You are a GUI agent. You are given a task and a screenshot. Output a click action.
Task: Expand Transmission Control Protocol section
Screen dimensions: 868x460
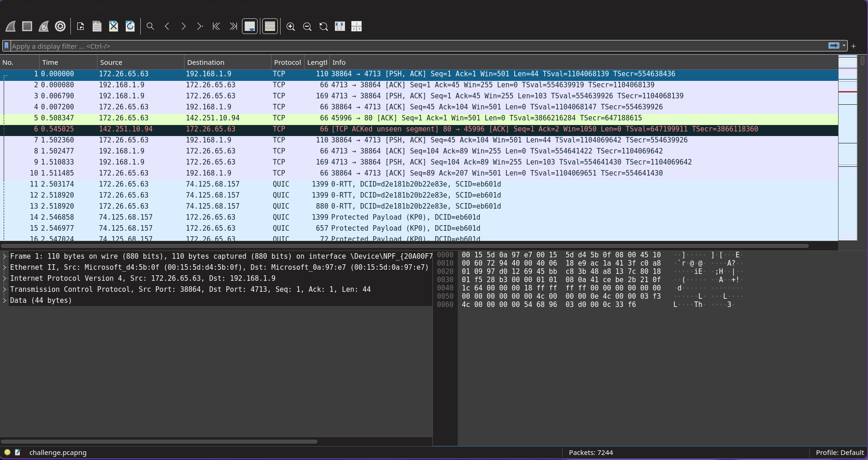[x=5, y=290]
